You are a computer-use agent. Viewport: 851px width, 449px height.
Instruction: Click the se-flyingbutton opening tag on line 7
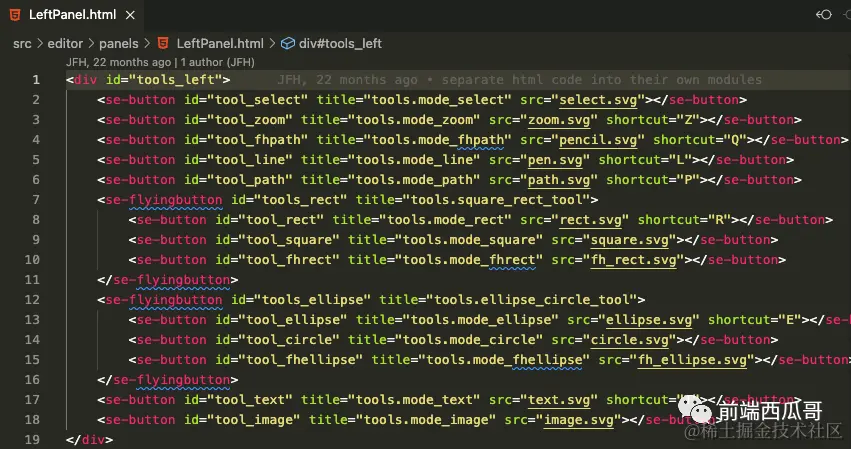164,200
